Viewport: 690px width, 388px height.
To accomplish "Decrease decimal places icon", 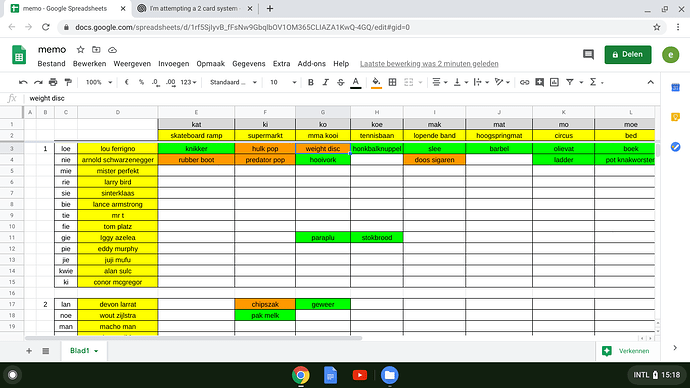I will [156, 82].
